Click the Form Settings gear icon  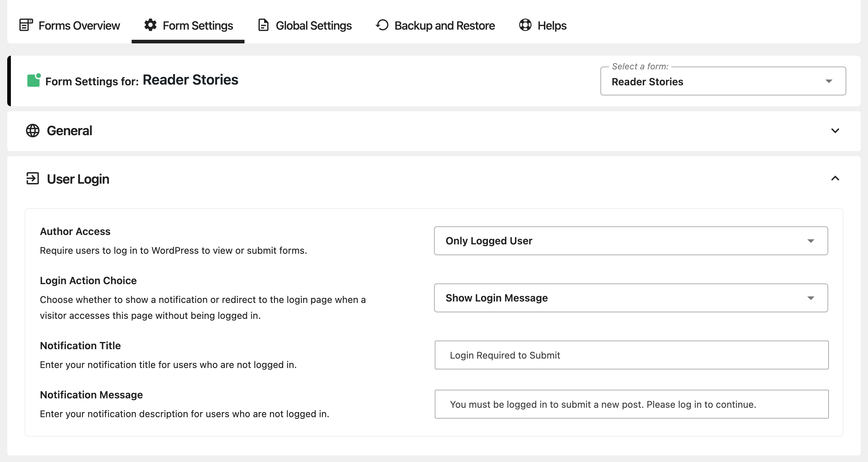(x=150, y=25)
